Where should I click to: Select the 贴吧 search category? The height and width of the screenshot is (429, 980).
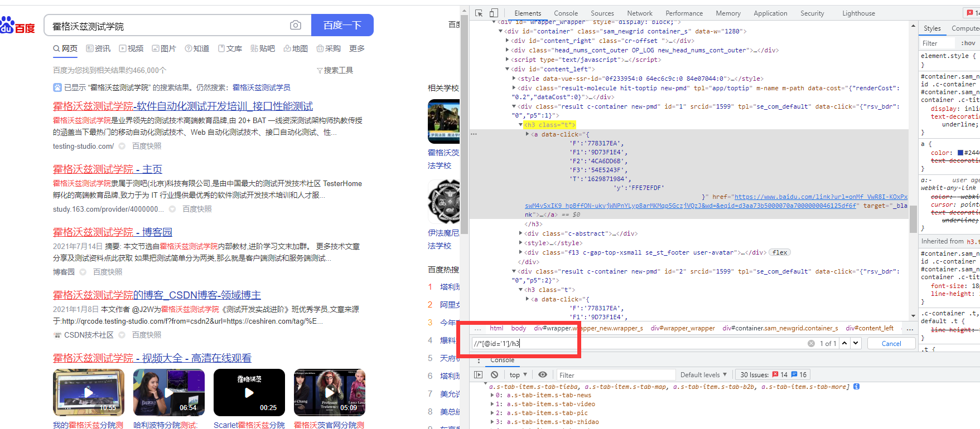[x=263, y=48]
